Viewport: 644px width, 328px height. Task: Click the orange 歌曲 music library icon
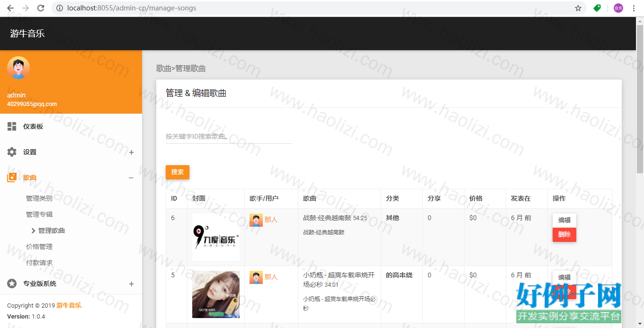[x=12, y=177]
